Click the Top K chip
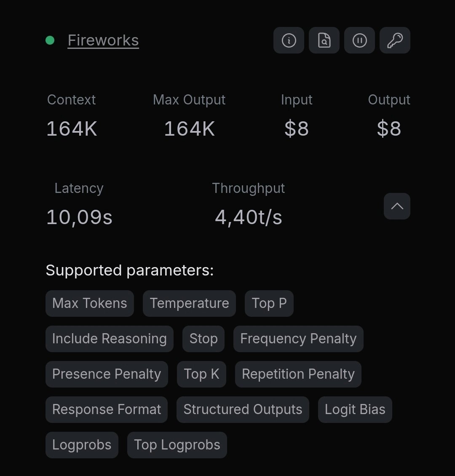Viewport: 455px width, 476px height. pyautogui.click(x=201, y=374)
